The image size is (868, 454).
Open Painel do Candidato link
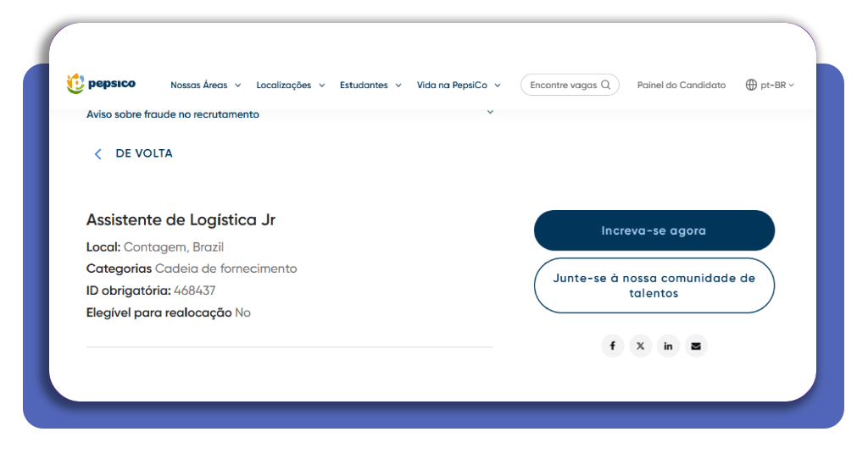[x=681, y=86]
